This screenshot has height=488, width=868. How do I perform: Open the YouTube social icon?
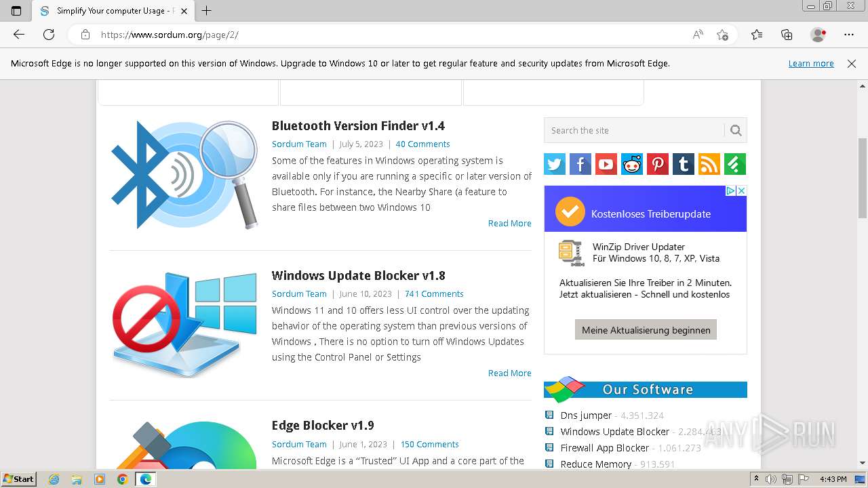pos(606,164)
